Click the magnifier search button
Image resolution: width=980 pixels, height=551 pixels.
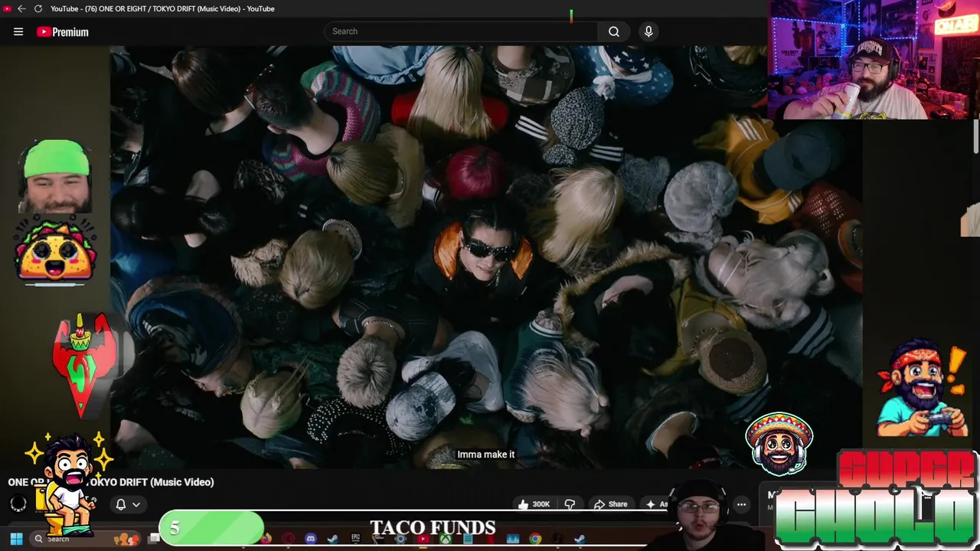[614, 31]
